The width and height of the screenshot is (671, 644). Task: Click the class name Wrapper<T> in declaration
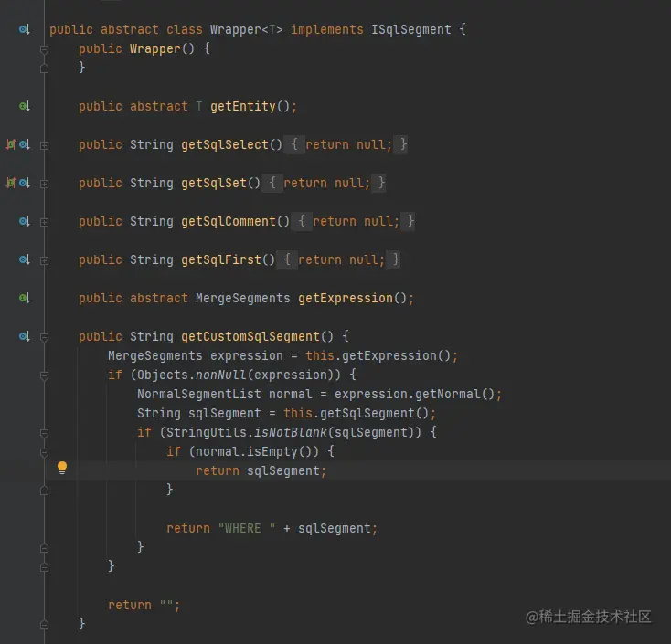pos(246,29)
